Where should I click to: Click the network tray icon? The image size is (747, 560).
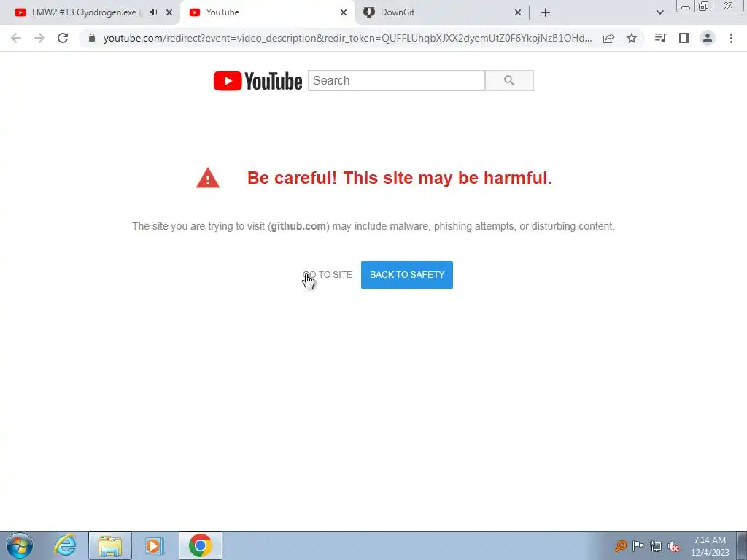click(656, 546)
